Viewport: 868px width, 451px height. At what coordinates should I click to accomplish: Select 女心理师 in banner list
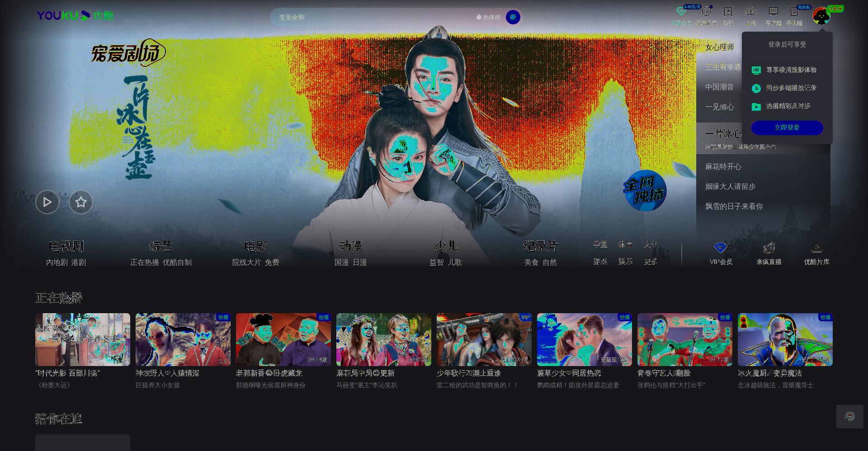pyautogui.click(x=719, y=47)
